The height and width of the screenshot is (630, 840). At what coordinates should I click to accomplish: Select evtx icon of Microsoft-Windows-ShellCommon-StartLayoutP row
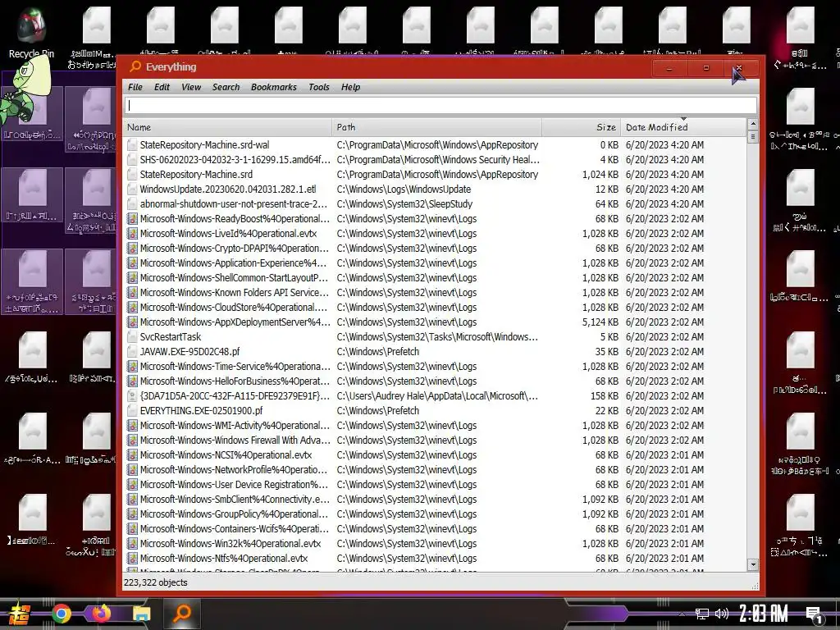[132, 277]
